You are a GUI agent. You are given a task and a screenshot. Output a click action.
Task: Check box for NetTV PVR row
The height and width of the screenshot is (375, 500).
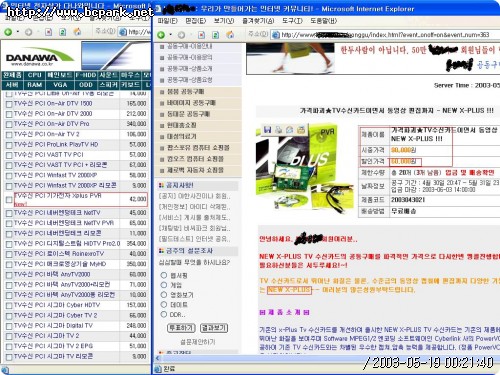[9, 224]
